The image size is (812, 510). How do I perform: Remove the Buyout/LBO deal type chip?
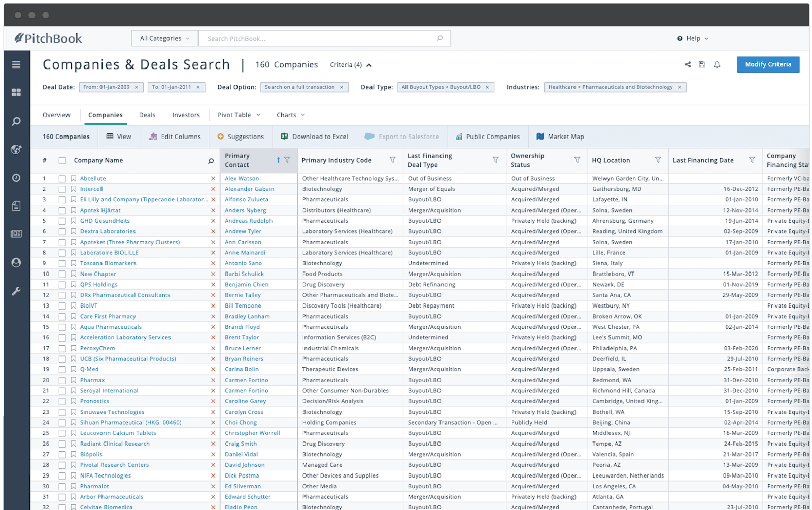[487, 87]
